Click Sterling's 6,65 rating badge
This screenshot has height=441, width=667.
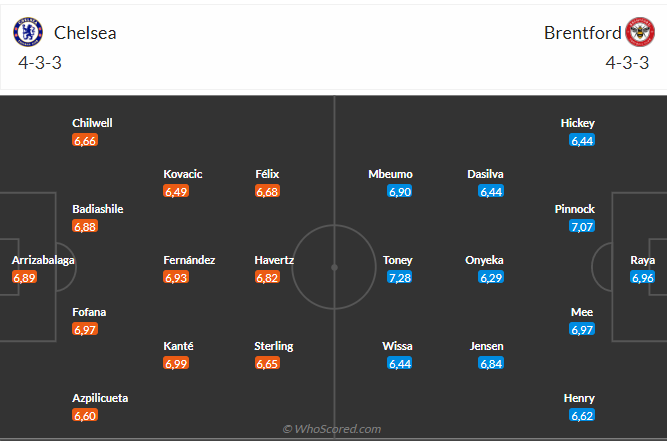tap(267, 363)
